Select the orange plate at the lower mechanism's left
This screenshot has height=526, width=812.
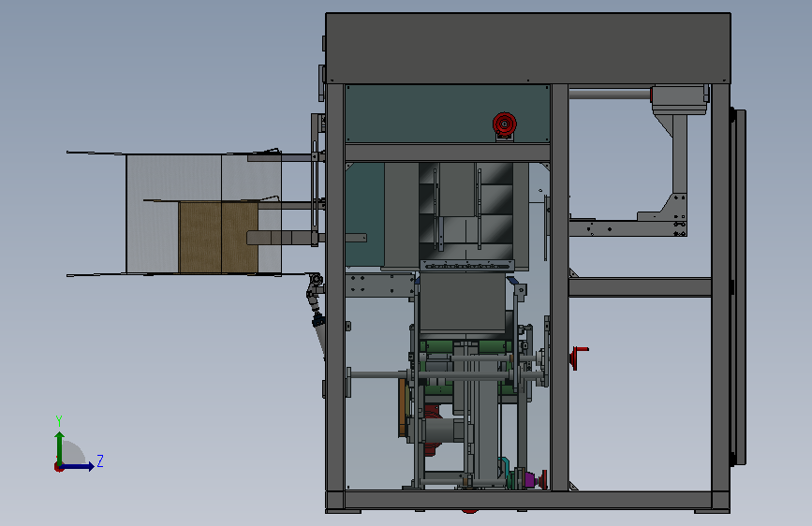click(x=403, y=407)
